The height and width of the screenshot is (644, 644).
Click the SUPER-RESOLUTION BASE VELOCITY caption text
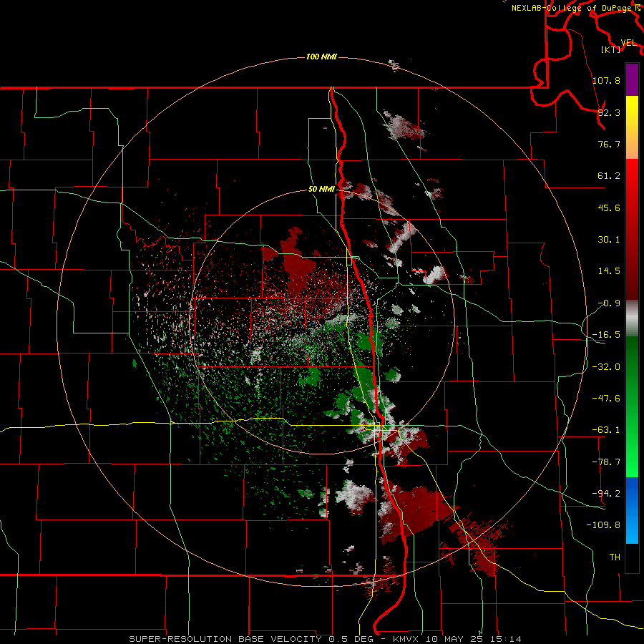pyautogui.click(x=227, y=639)
